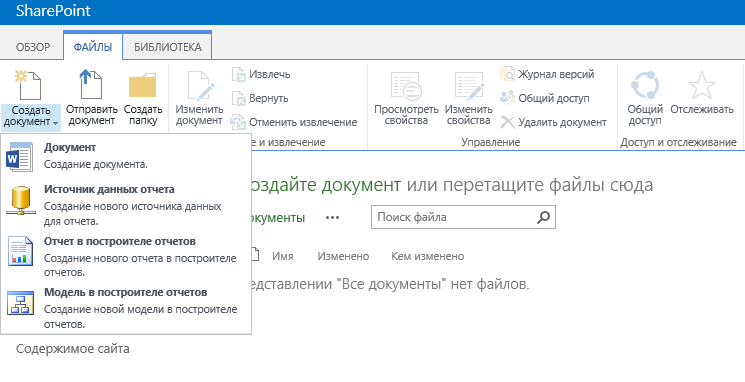Click the Все документы view link
This screenshot has height=382, width=745.
click(277, 218)
